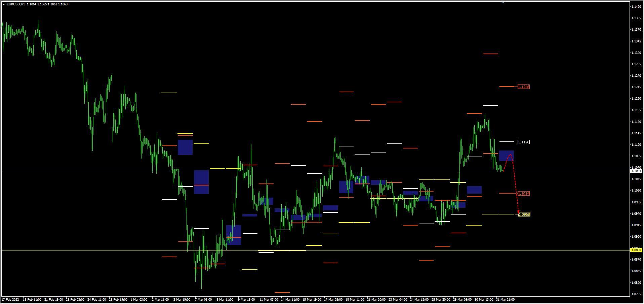Click the 1.1420 price scale value

[636, 7]
